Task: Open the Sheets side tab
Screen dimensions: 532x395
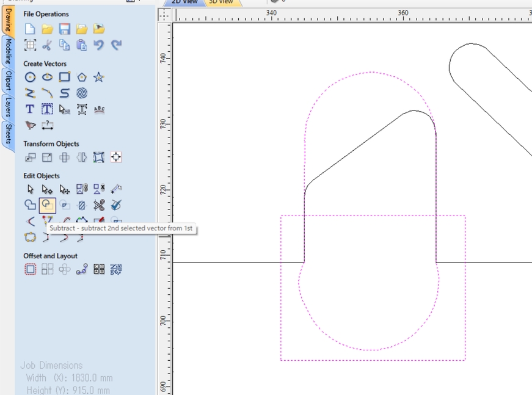Action: coord(8,134)
